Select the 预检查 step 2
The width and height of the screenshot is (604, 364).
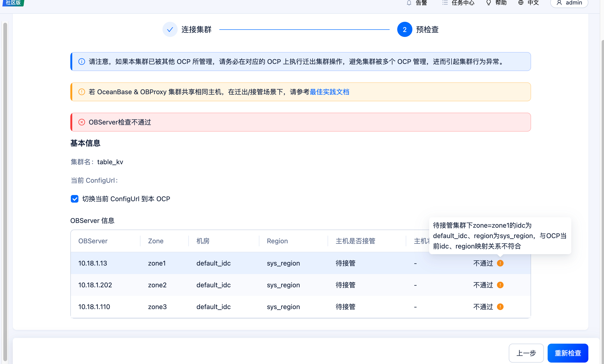[x=405, y=29]
